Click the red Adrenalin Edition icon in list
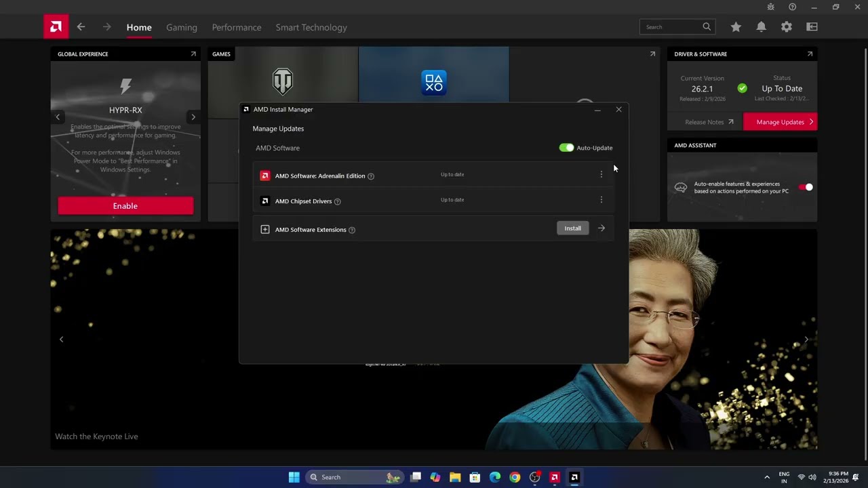This screenshot has height=488, width=868. [265, 176]
